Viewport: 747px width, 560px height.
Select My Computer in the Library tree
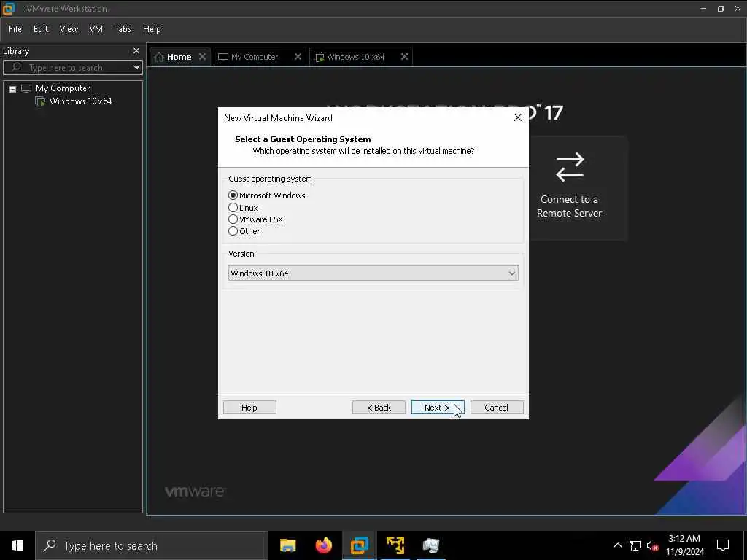coord(63,88)
